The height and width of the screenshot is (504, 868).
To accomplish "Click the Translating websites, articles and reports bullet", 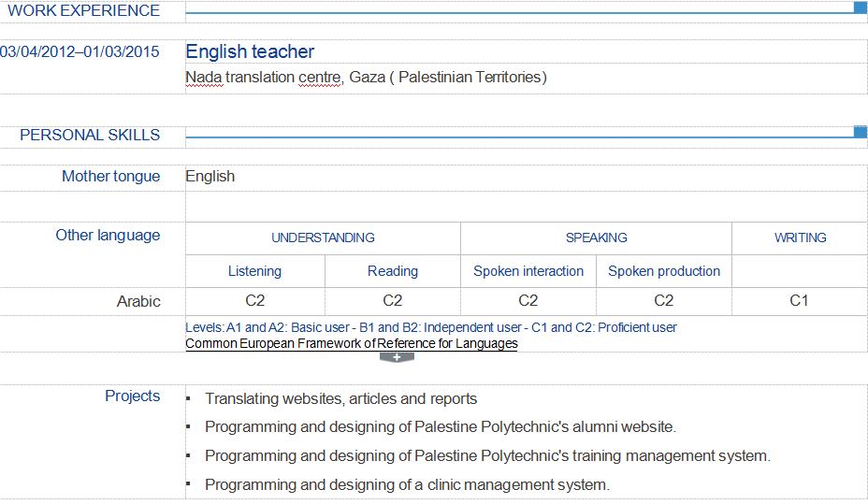I will point(340,398).
